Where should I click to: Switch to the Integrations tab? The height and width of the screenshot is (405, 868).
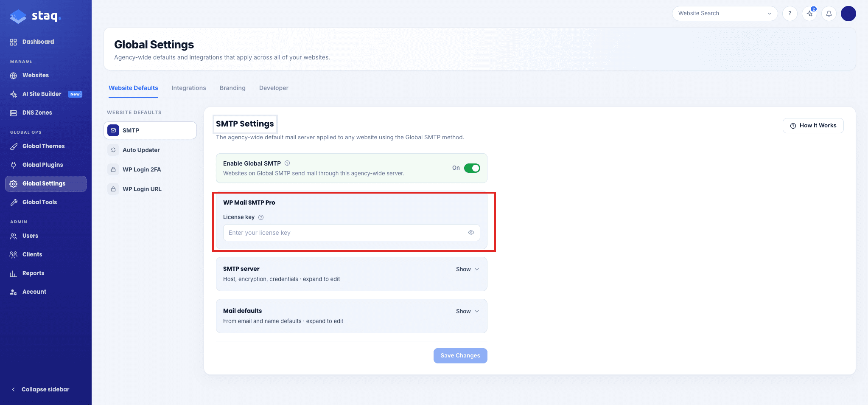tap(189, 88)
